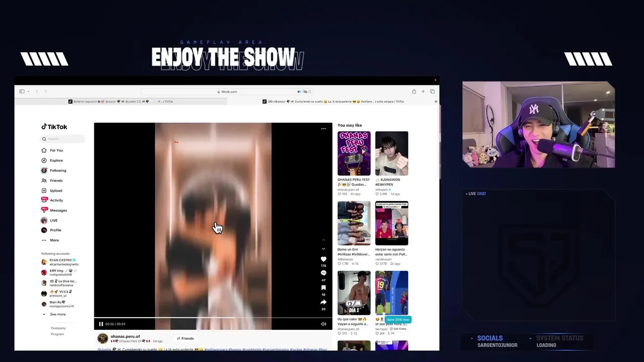Screen dimensions: 644x362
Task: Open the LIVE section
Action: coord(50,220)
